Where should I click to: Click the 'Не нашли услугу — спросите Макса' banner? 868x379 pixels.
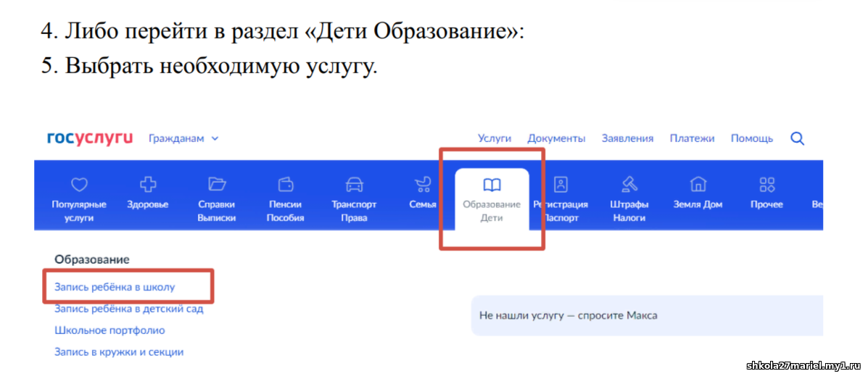(647, 315)
